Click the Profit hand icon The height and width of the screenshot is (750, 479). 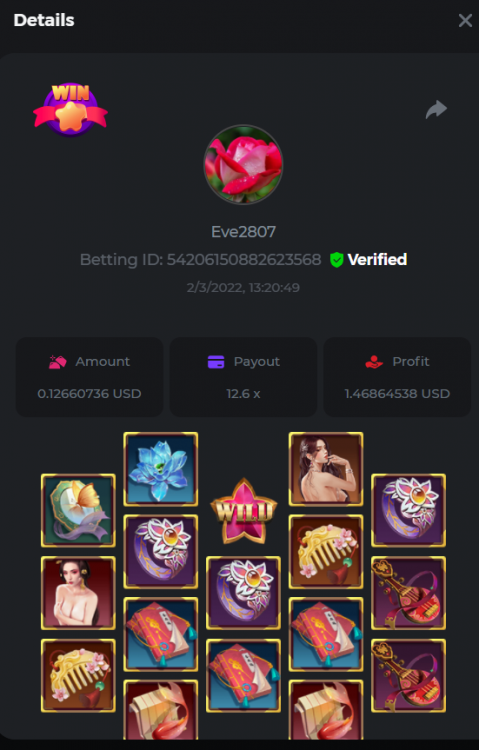pos(374,362)
